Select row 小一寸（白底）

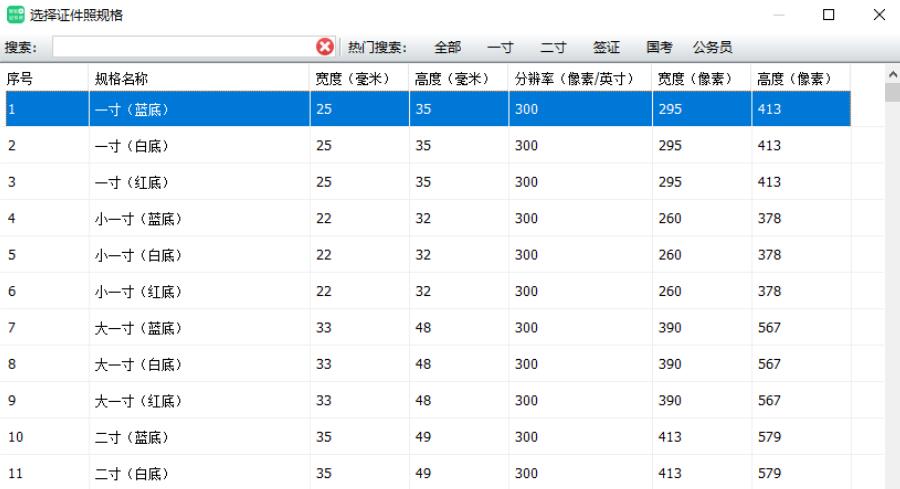[428, 255]
